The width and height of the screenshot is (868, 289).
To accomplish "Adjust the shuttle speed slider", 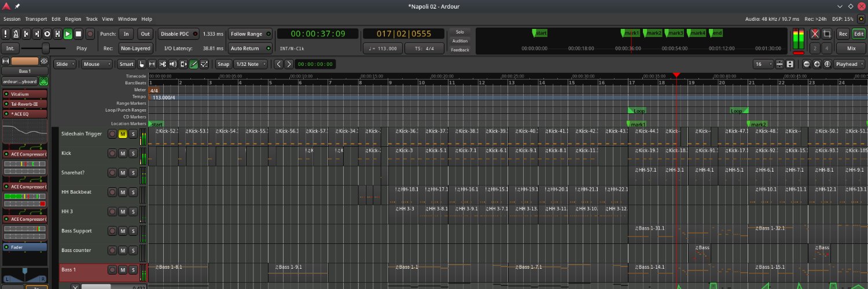I will (x=44, y=49).
